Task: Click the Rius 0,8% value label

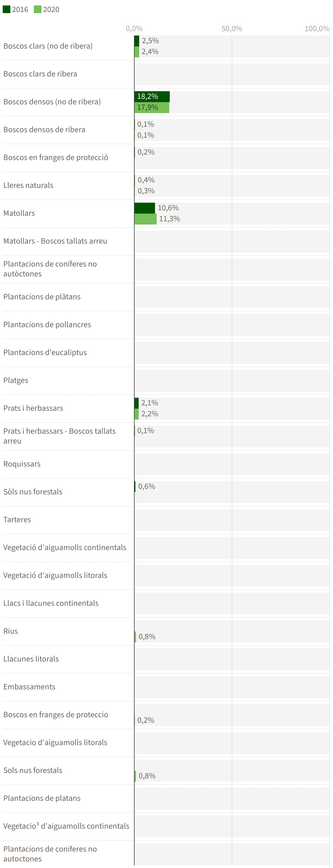Action: coord(147,636)
